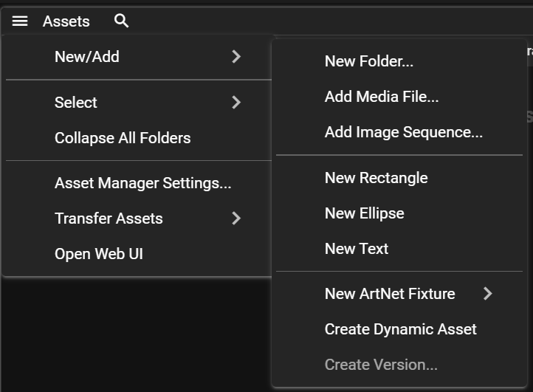Select Add Image Sequence
Viewport: 533px width, 392px height.
[403, 132]
